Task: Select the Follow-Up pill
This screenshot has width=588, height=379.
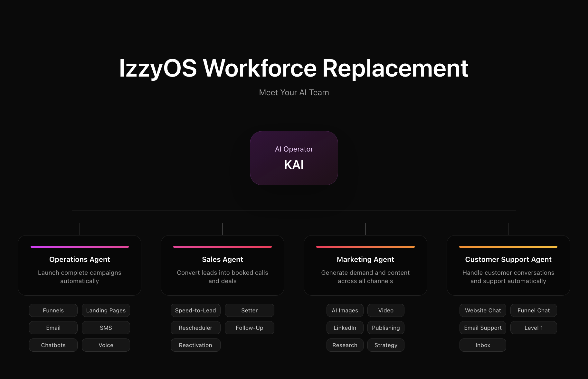Action: point(249,328)
